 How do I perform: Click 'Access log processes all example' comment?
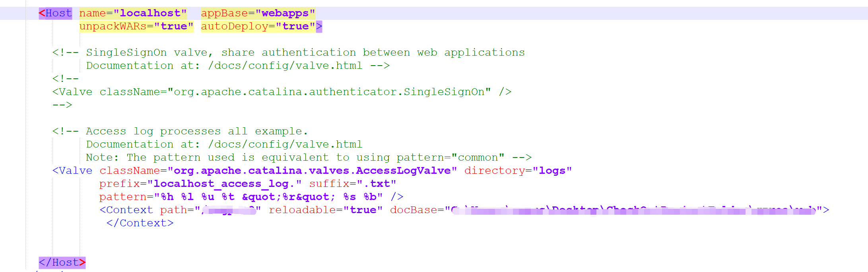pyautogui.click(x=180, y=131)
